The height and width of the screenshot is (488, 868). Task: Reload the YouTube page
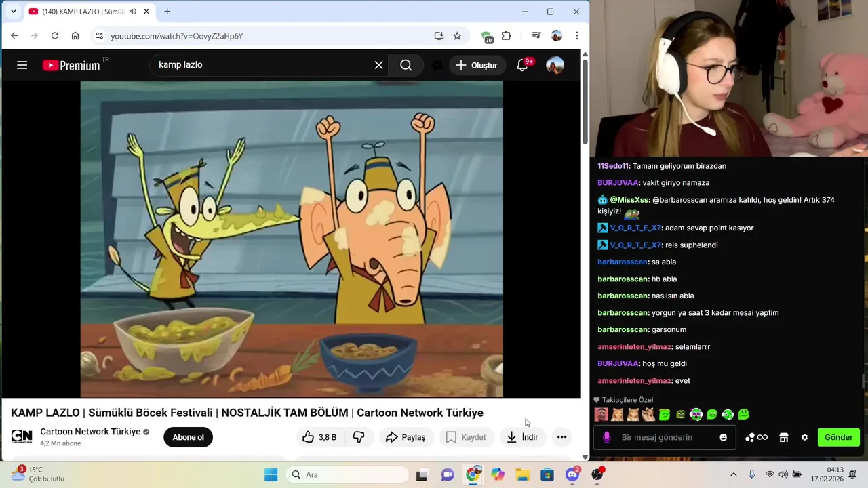click(x=55, y=36)
